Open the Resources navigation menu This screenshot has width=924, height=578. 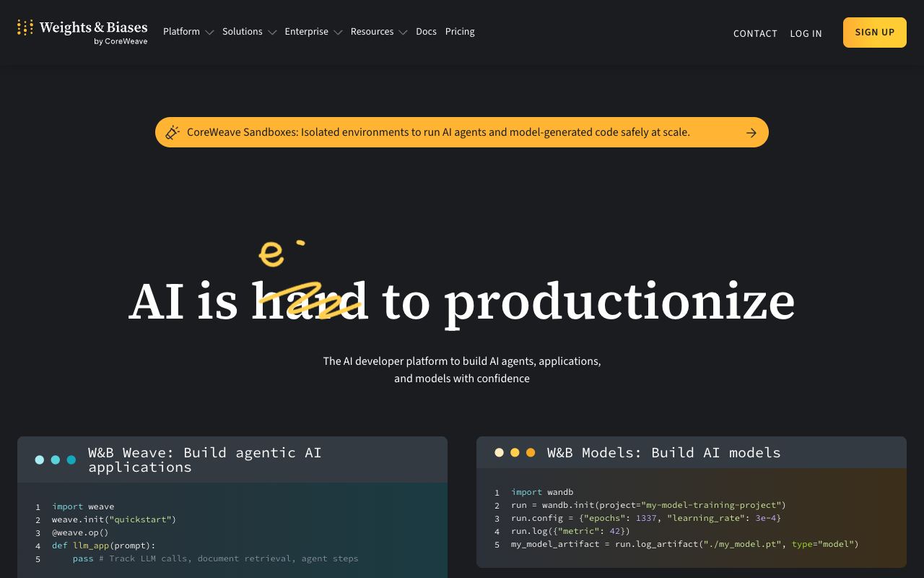372,32
